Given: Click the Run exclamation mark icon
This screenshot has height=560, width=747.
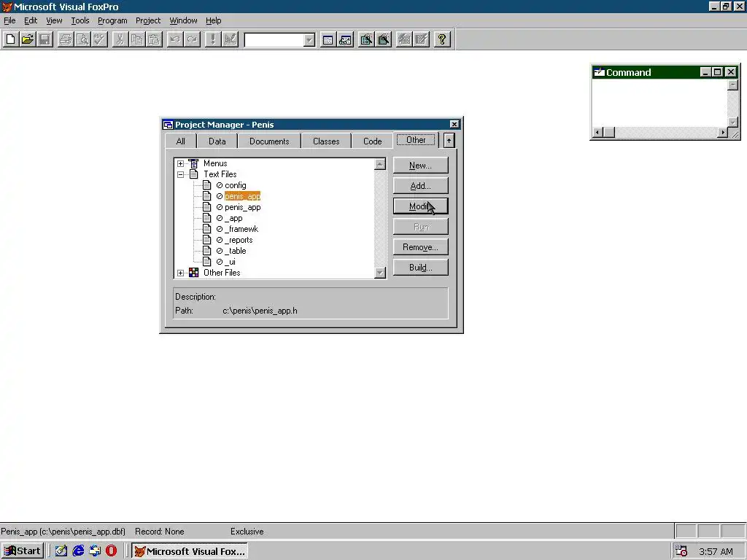Looking at the screenshot, I should pos(212,39).
